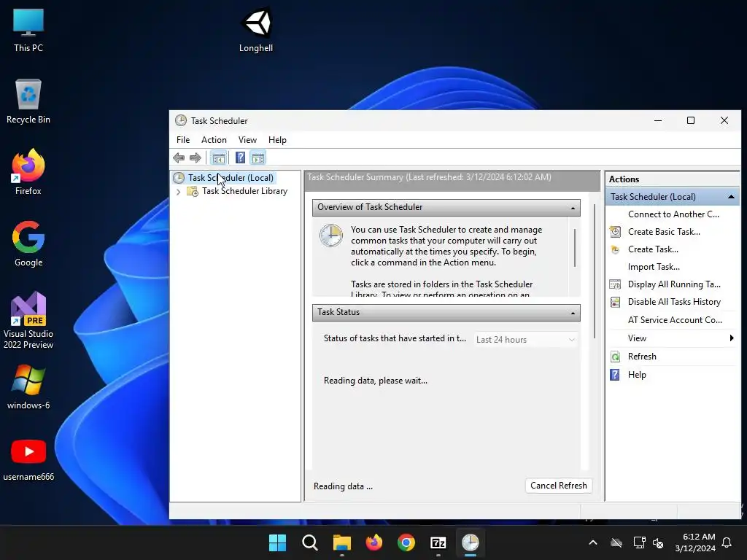
Task: Click AT Service Account Configuration action
Action: [x=675, y=320]
